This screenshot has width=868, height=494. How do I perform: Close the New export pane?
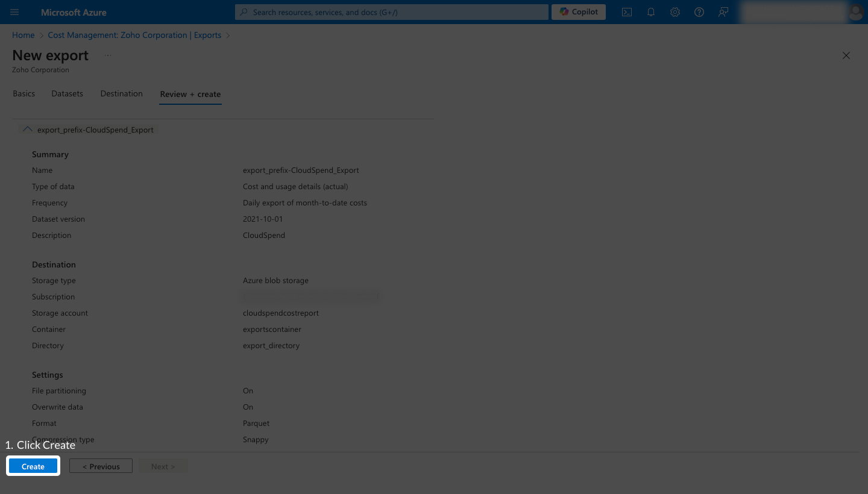(846, 55)
